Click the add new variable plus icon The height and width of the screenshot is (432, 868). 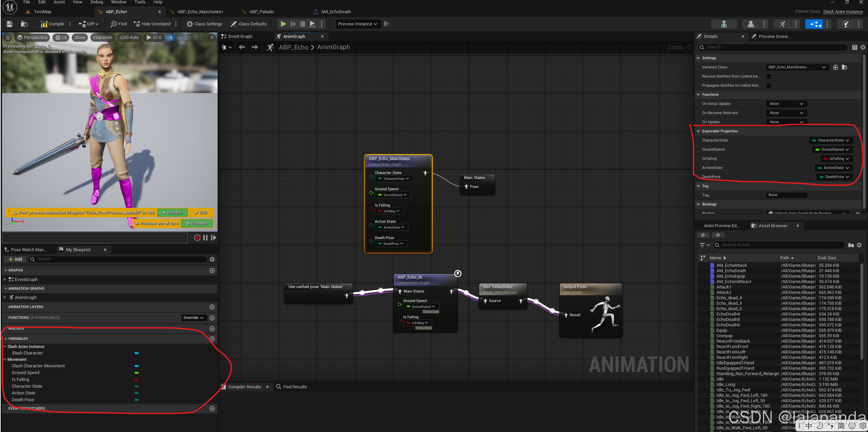212,339
